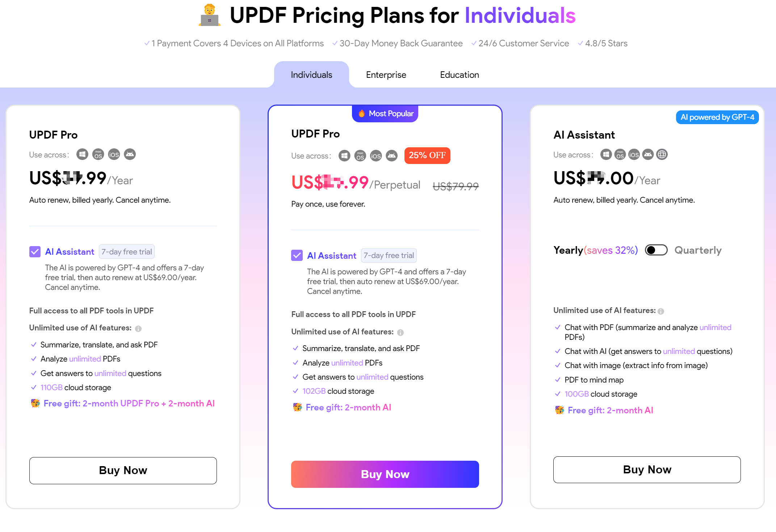
Task: Select the web globe icon on AI Assistant card
Action: coord(662,154)
